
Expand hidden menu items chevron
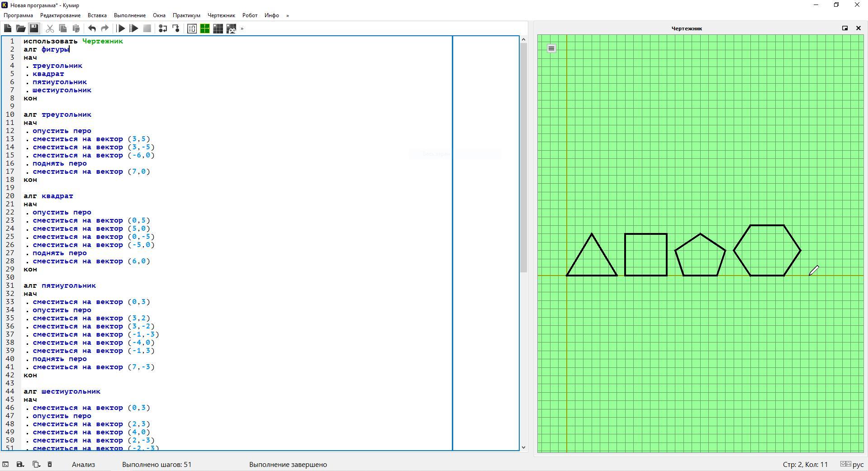pos(287,15)
